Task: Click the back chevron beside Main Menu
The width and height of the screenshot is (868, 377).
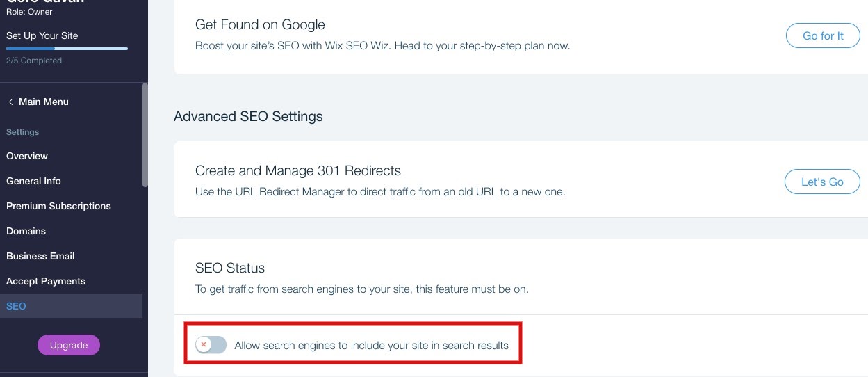Action: pyautogui.click(x=10, y=102)
